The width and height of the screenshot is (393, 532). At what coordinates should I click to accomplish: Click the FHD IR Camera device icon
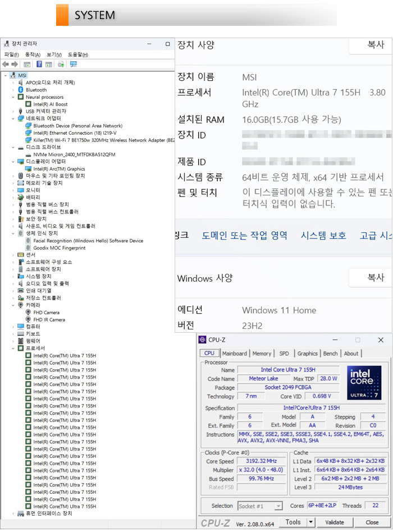click(x=28, y=319)
